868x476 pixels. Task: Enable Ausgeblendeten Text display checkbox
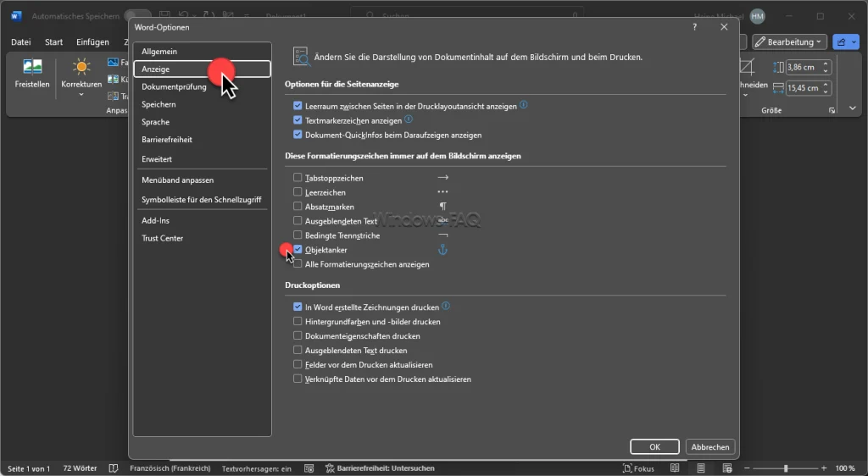(298, 220)
